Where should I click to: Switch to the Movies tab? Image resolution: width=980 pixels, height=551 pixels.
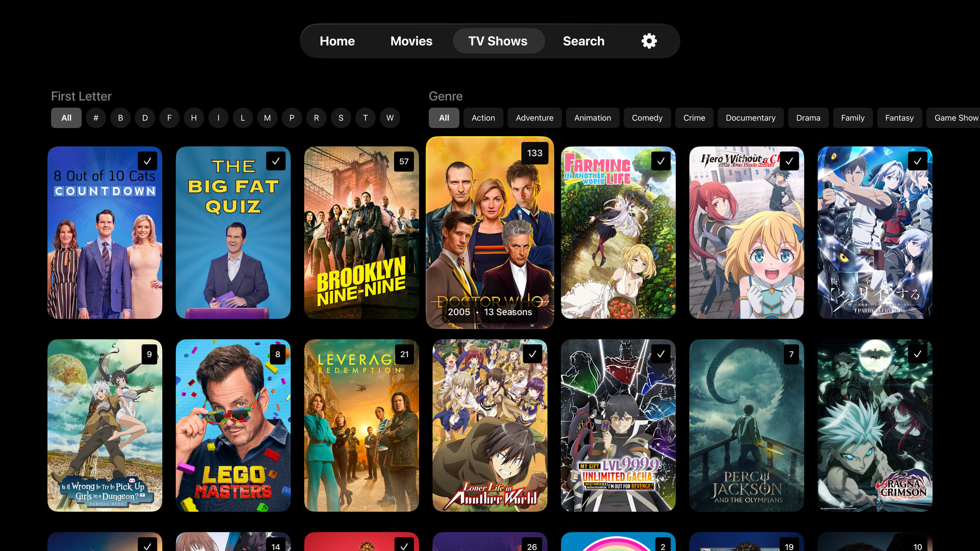pyautogui.click(x=411, y=41)
